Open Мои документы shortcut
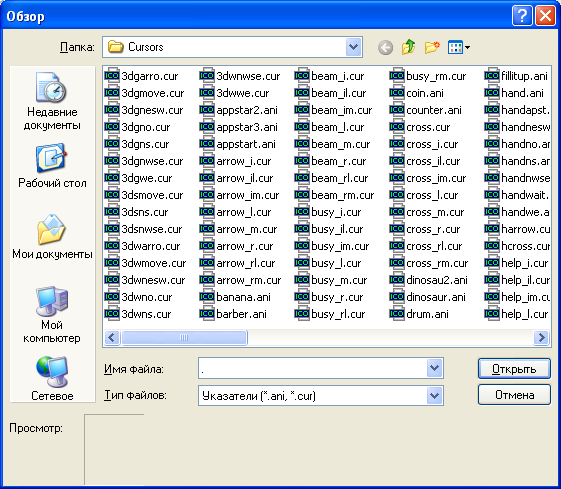Image resolution: width=561 pixels, height=489 pixels. click(x=52, y=237)
